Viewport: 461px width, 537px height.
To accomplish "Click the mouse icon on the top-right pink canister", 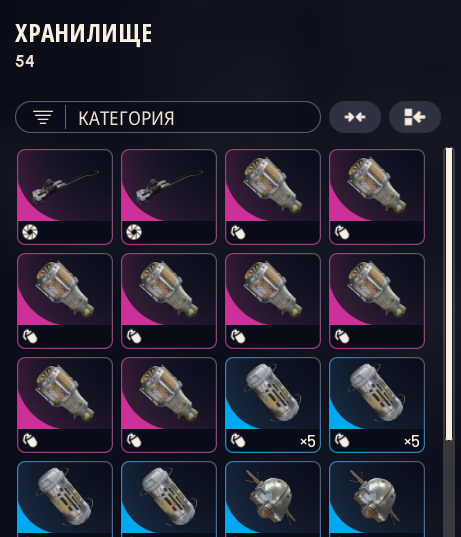I will click(x=342, y=233).
